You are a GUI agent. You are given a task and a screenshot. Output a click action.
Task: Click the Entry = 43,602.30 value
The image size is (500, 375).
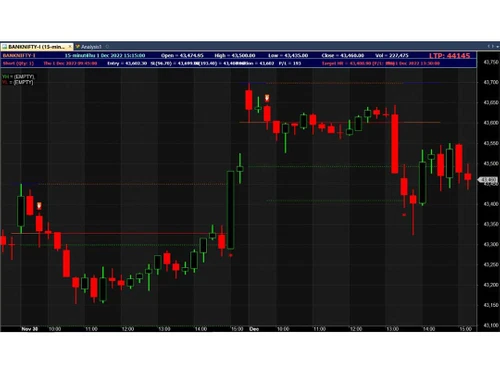point(127,63)
